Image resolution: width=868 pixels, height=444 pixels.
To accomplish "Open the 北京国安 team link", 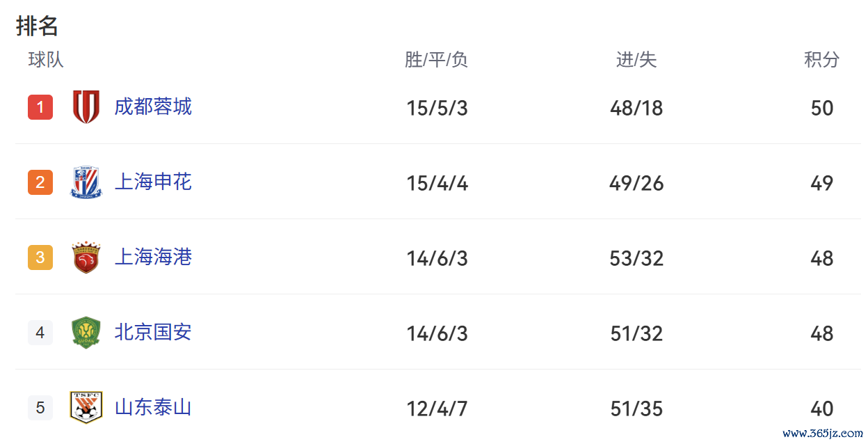I will (x=153, y=333).
